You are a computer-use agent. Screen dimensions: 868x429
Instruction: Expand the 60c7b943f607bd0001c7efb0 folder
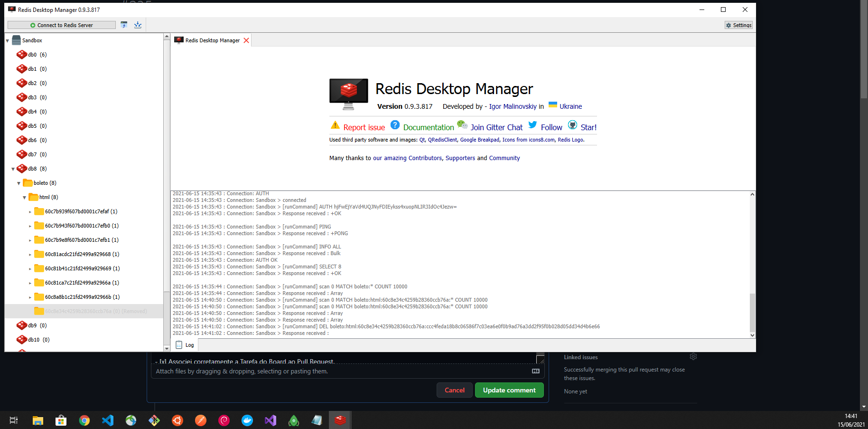[30, 226]
